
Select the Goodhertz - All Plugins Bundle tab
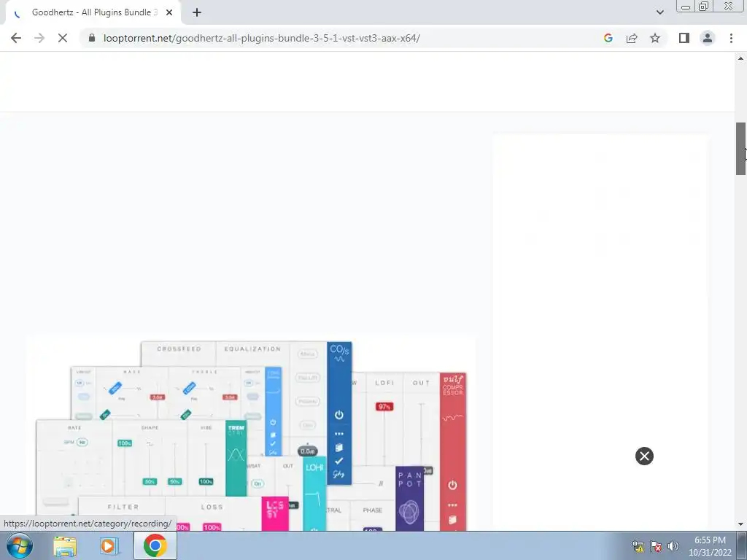click(94, 12)
